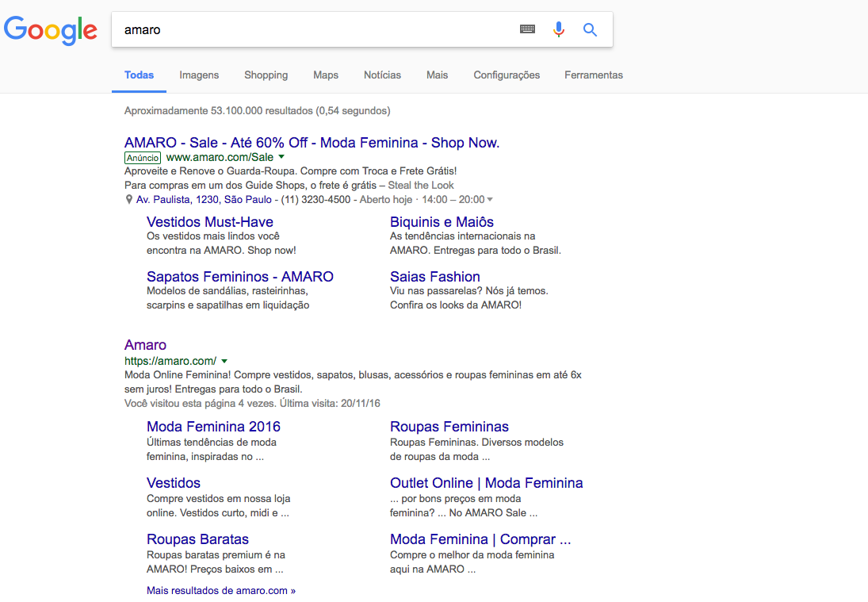
Task: Open the Roupas Femininas sitelink
Action: pyautogui.click(x=449, y=427)
